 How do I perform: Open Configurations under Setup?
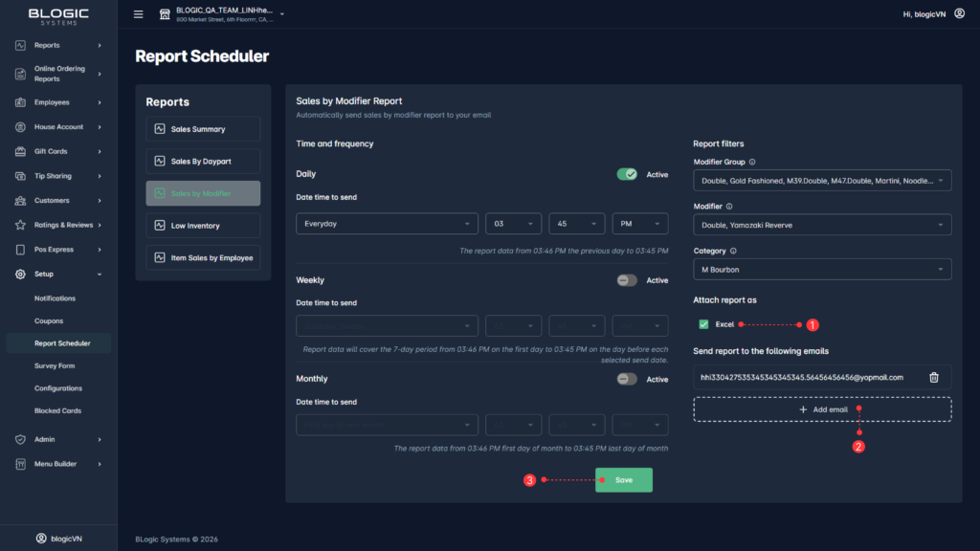pos(58,388)
